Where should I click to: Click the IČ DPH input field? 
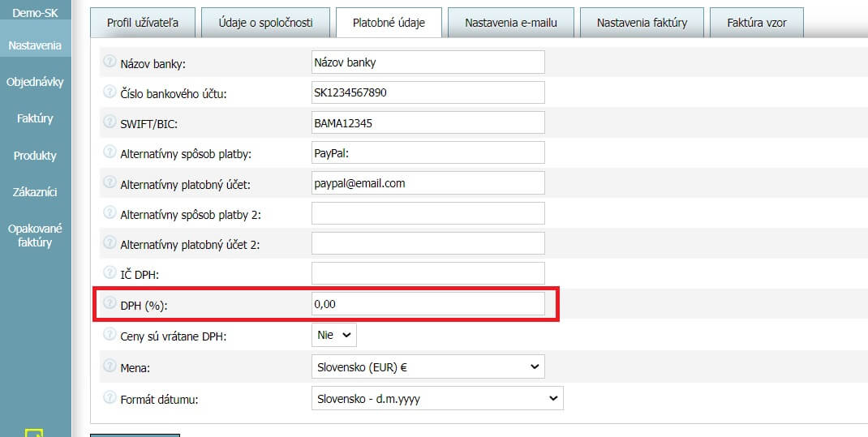[x=428, y=273]
